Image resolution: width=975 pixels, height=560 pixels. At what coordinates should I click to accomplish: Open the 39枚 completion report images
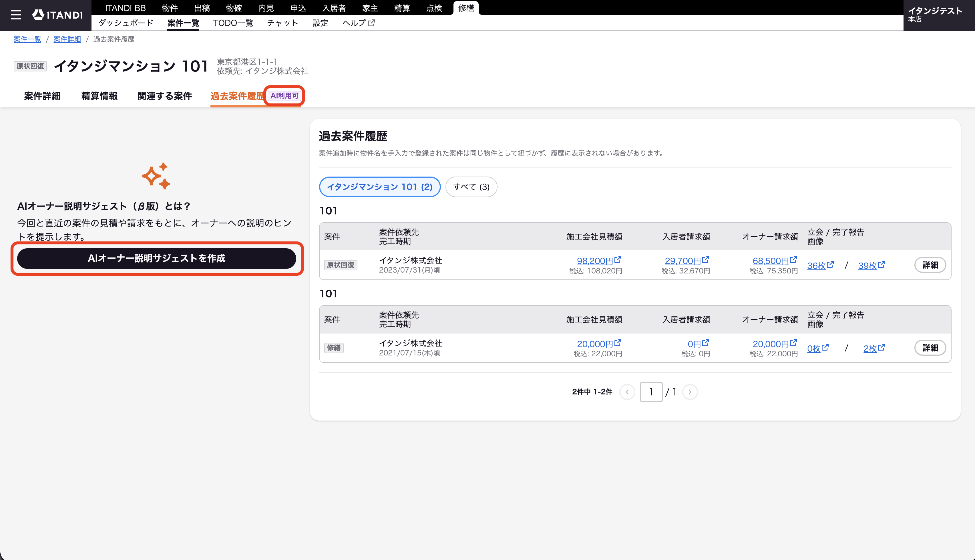pyautogui.click(x=871, y=265)
